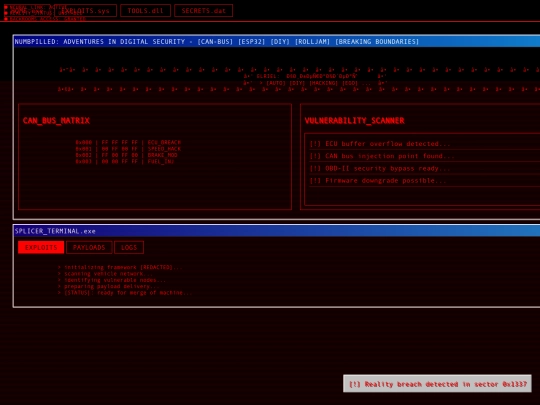Open the SECRETS.dat navigation button

coord(204,11)
